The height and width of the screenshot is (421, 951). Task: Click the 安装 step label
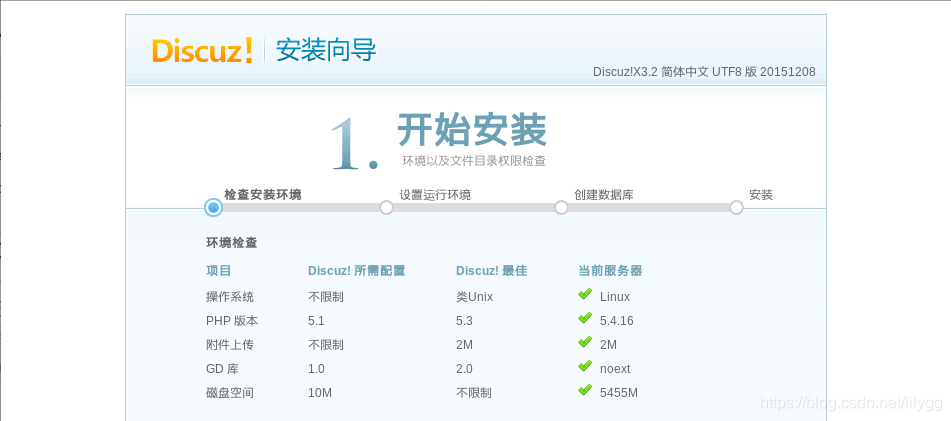tap(761, 195)
